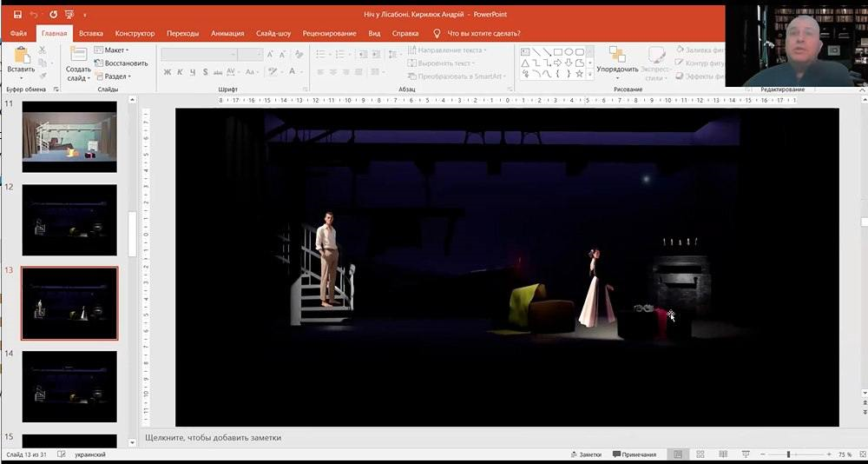Click the numbered list icon
The image size is (868, 464).
341,55
